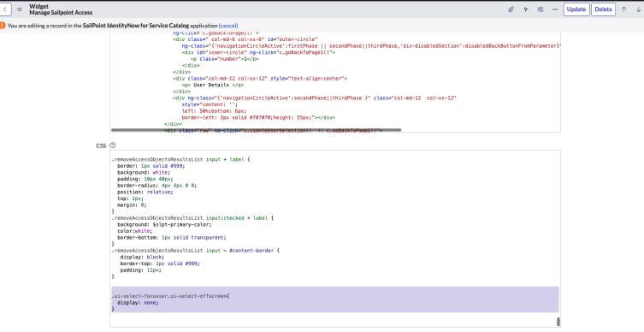Click the 'input:checked + label' selector line
644x332 pixels.
(192, 218)
